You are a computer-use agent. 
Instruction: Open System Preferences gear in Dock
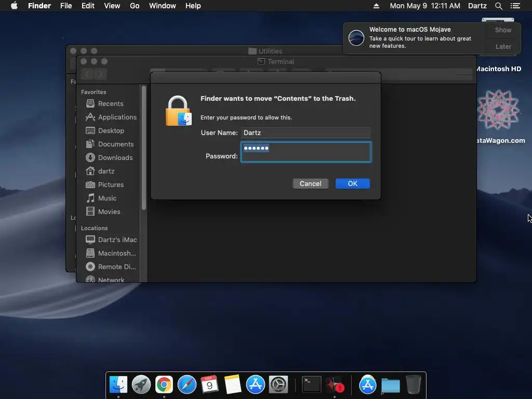point(278,385)
